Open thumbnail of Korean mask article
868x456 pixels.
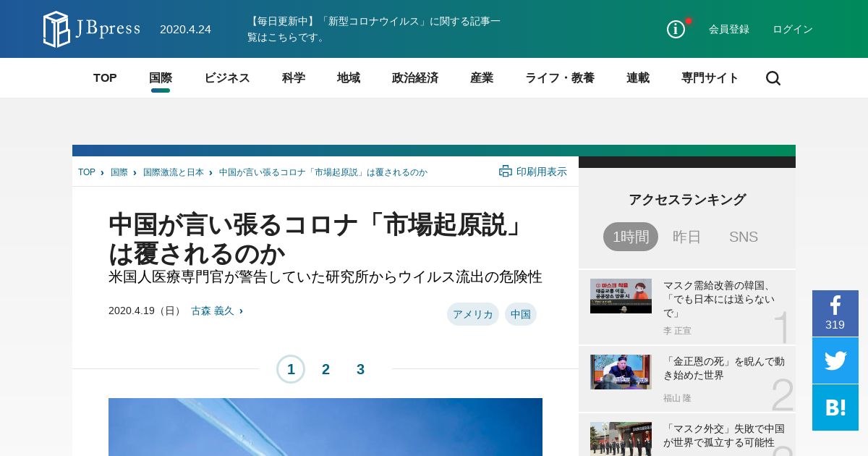coord(621,296)
